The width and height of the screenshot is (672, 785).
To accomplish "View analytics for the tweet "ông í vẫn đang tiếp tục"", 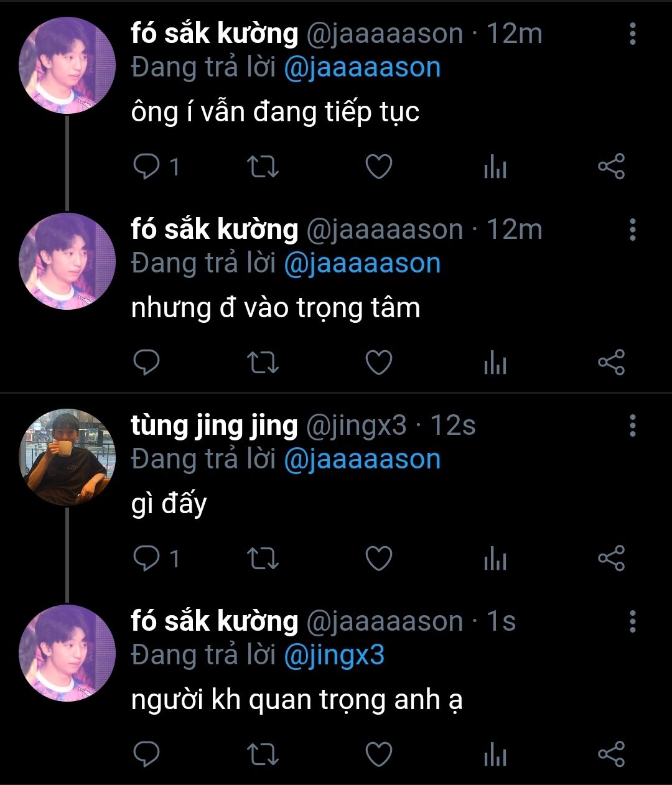I will [x=495, y=167].
